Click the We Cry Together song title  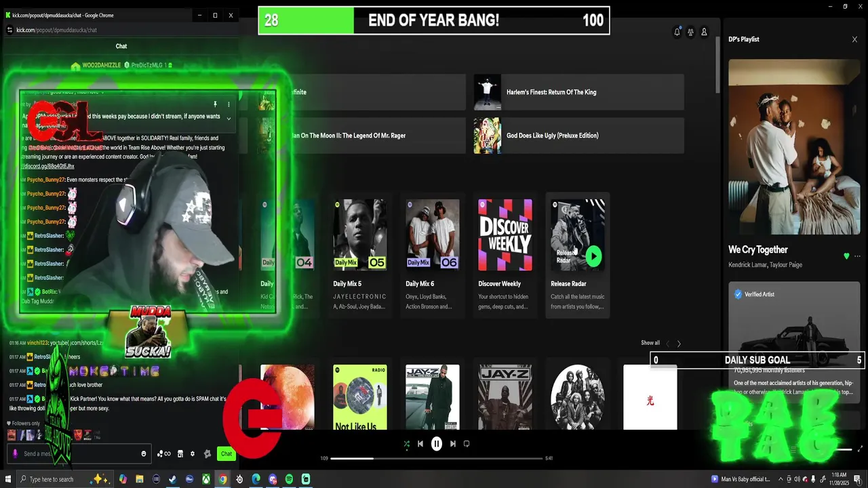[758, 249]
